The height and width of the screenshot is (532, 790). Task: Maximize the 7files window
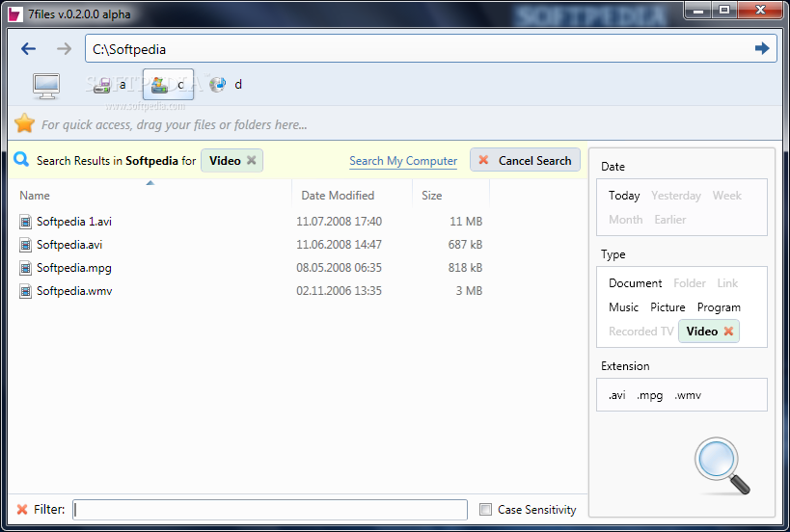point(724,10)
